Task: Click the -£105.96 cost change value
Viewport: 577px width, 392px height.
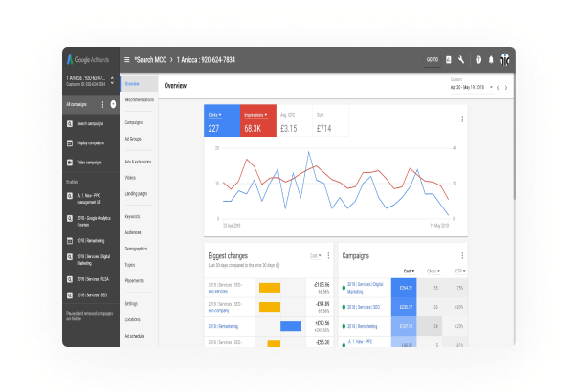Action: pos(322,285)
